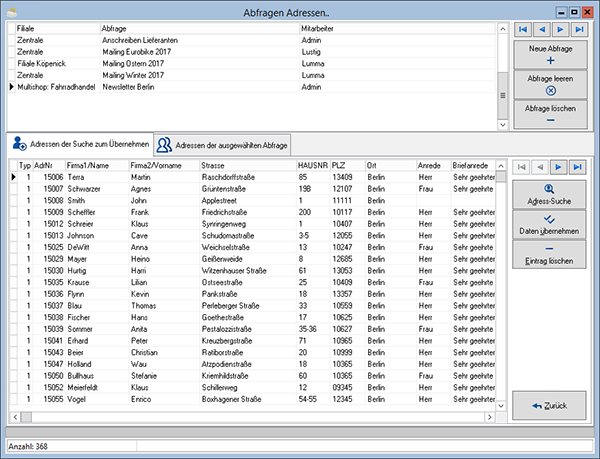The width and height of the screenshot is (600, 459).
Task: Click the right arrow of the horizontal scrollbar
Action: click(490, 417)
